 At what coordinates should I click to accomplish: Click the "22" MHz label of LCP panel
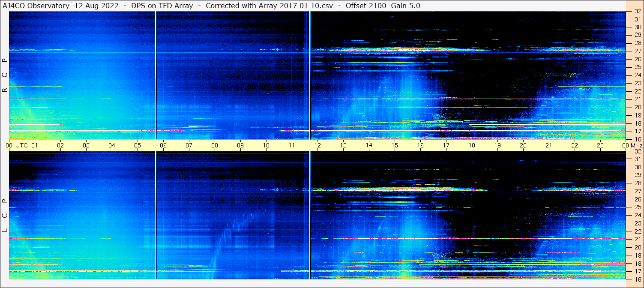(x=638, y=231)
